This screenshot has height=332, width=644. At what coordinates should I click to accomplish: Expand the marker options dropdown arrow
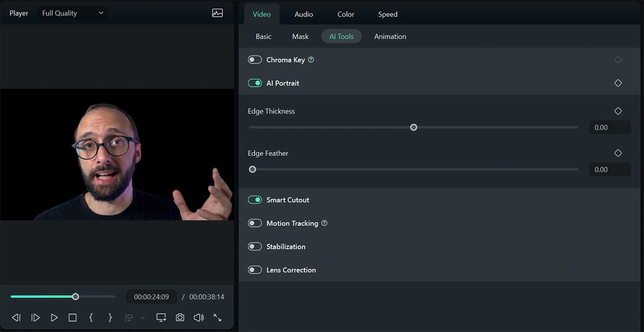tap(143, 318)
